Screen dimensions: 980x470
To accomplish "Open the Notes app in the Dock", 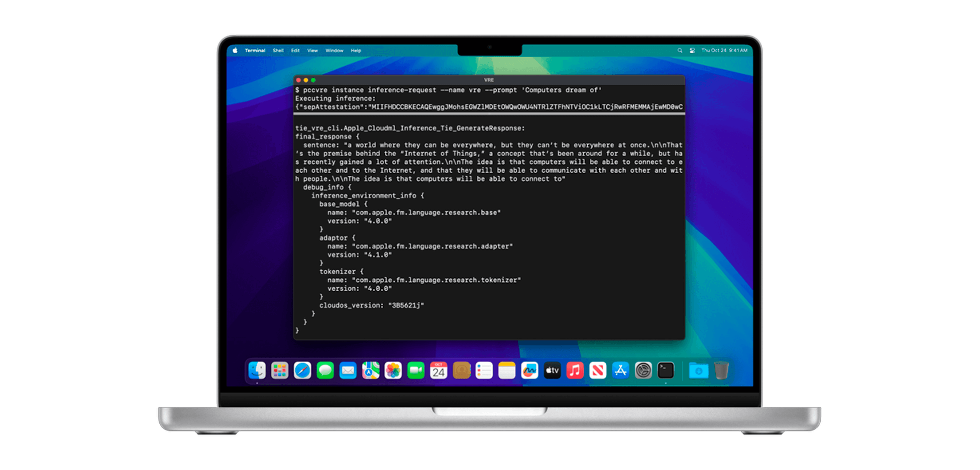I will (x=507, y=371).
